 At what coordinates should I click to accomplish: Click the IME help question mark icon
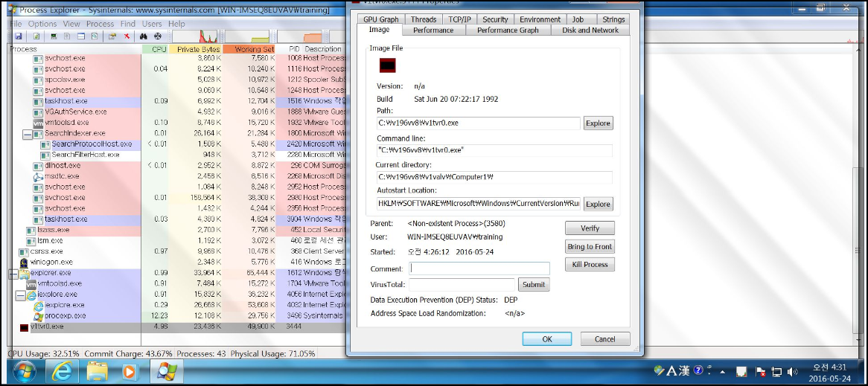tap(698, 370)
